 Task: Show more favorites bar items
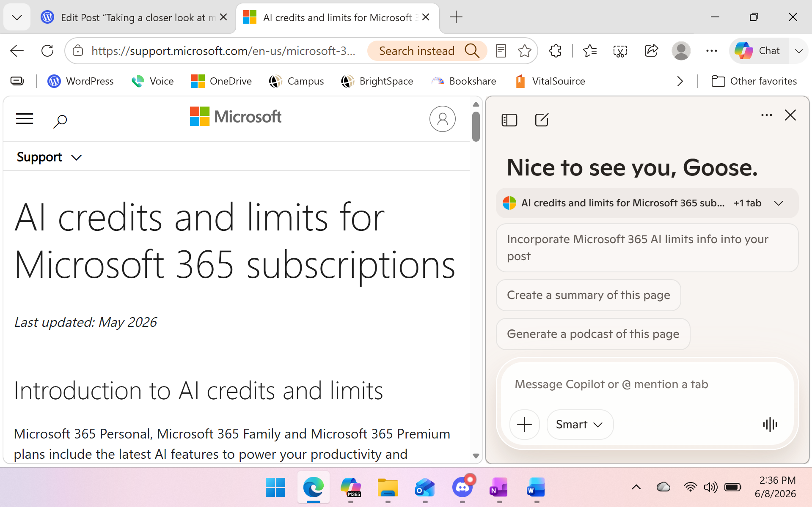click(680, 81)
